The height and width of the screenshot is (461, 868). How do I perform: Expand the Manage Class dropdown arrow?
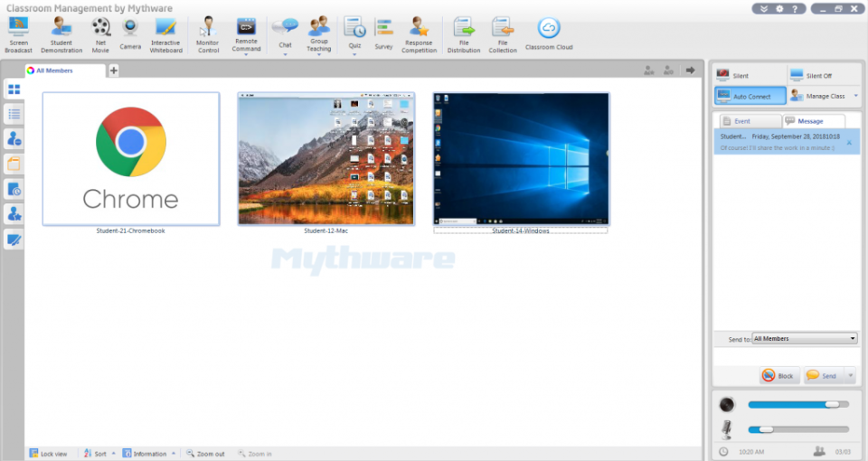856,96
